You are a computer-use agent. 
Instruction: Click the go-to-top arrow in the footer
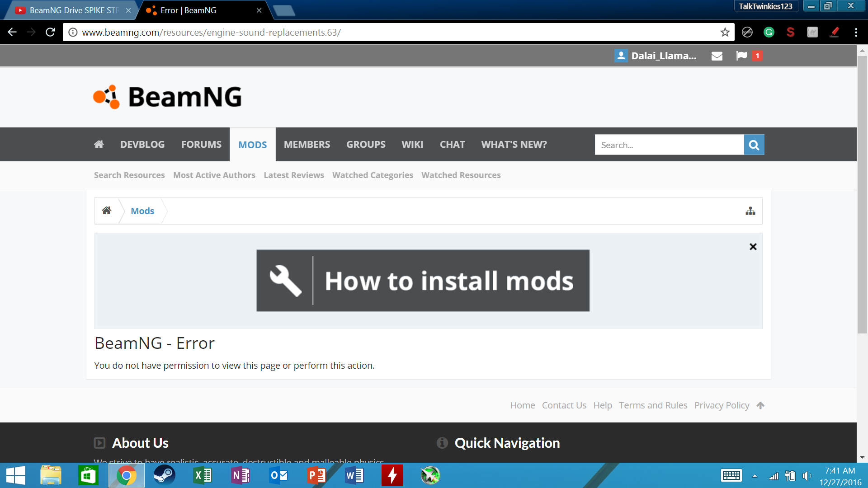pos(760,405)
